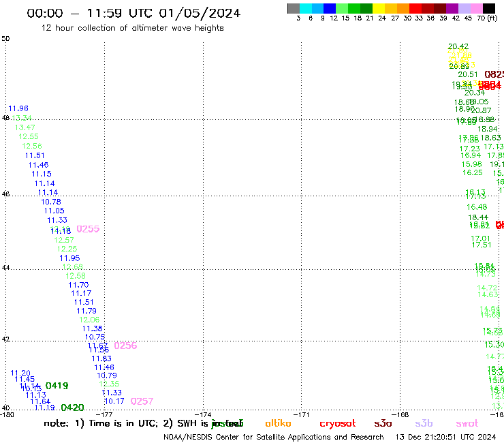Viewport: 504px width, 443px height.
Task: Click the wave height value '14.72'
Action: click(x=487, y=288)
